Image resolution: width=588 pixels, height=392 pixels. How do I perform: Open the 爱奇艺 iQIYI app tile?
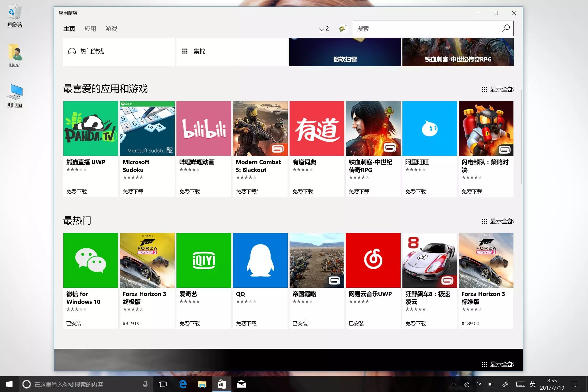[204, 281]
